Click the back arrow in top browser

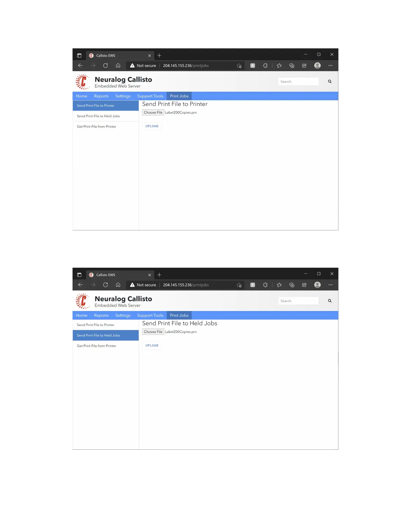(x=80, y=65)
